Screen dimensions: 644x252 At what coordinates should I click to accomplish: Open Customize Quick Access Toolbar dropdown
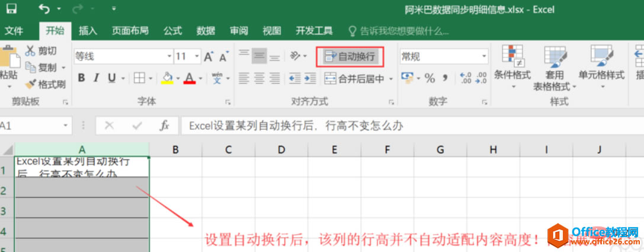(x=114, y=8)
